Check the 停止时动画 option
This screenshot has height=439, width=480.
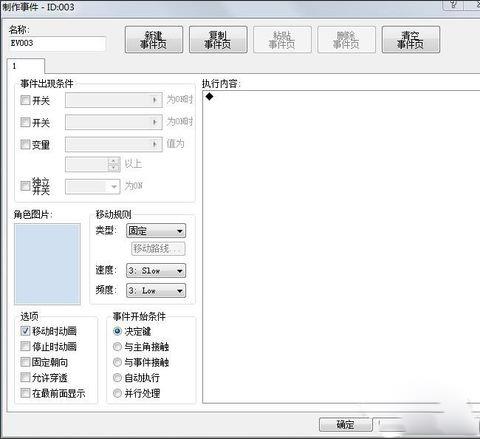25,346
